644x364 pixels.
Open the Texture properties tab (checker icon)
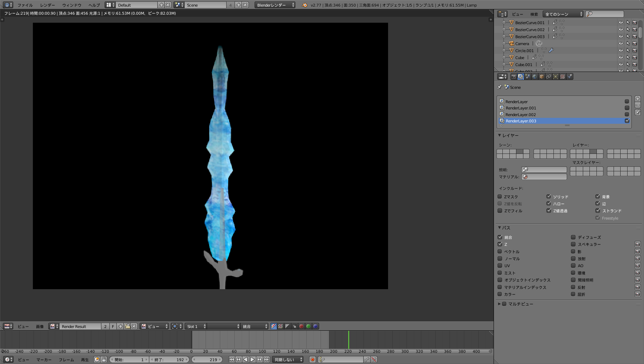coord(563,77)
